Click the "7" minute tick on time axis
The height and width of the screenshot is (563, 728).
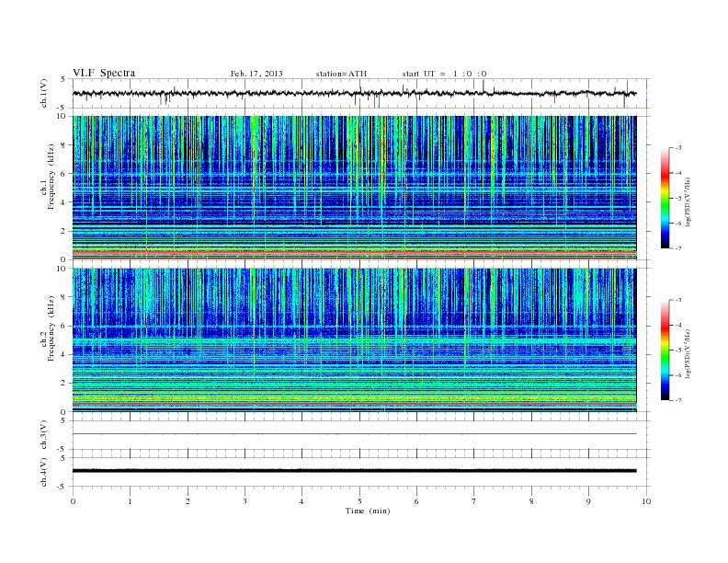(474, 501)
